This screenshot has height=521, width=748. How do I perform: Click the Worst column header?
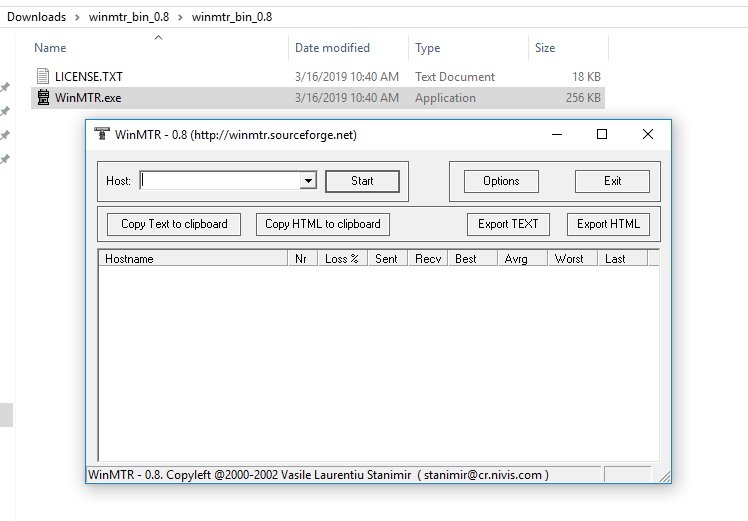(572, 259)
